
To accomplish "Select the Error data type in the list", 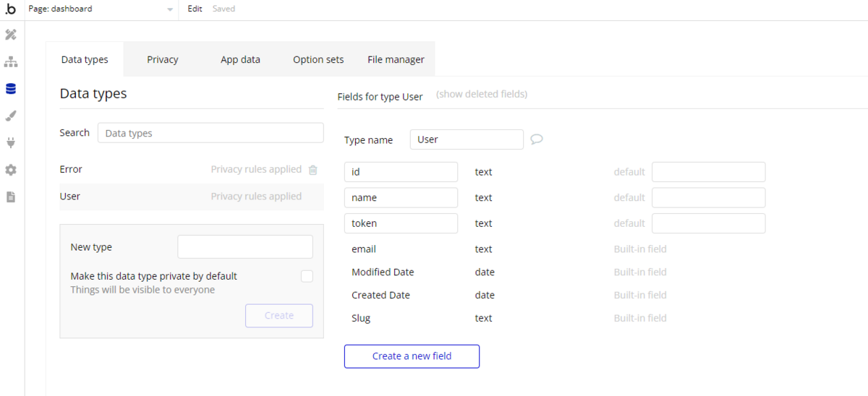I will (x=71, y=169).
